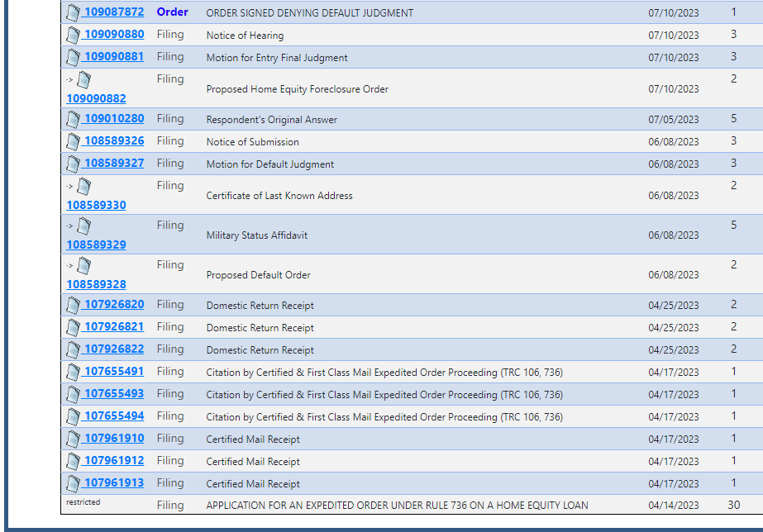Click the 'Proposed Default Order' description

tap(259, 275)
